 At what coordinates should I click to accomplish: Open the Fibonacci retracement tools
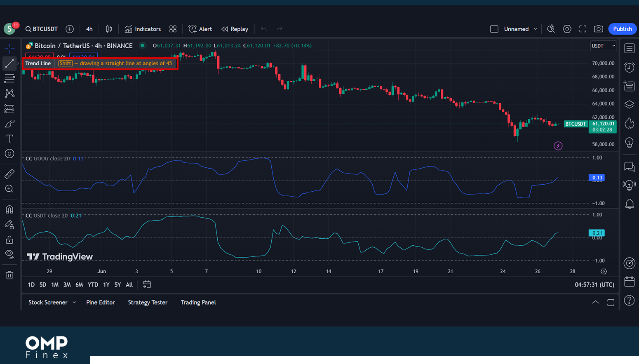click(x=9, y=78)
